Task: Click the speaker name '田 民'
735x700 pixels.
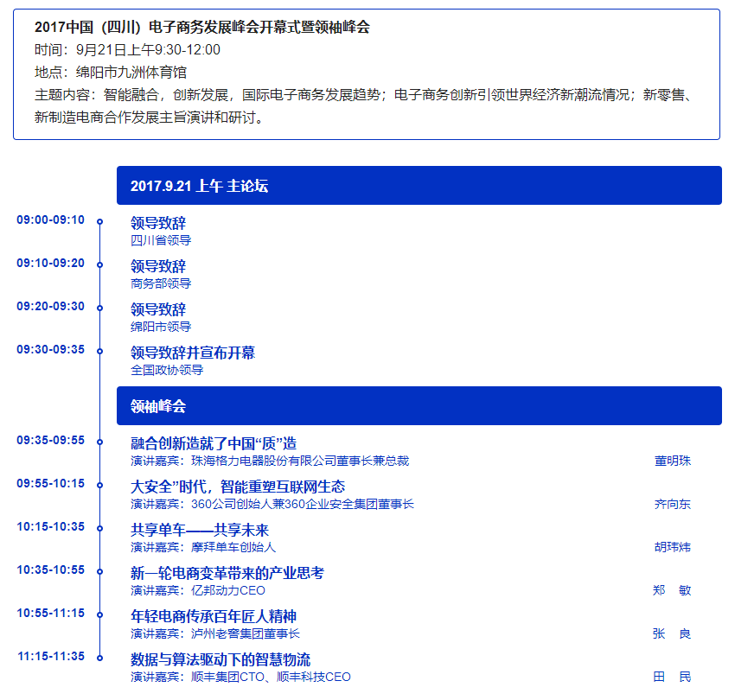Action: click(x=672, y=676)
